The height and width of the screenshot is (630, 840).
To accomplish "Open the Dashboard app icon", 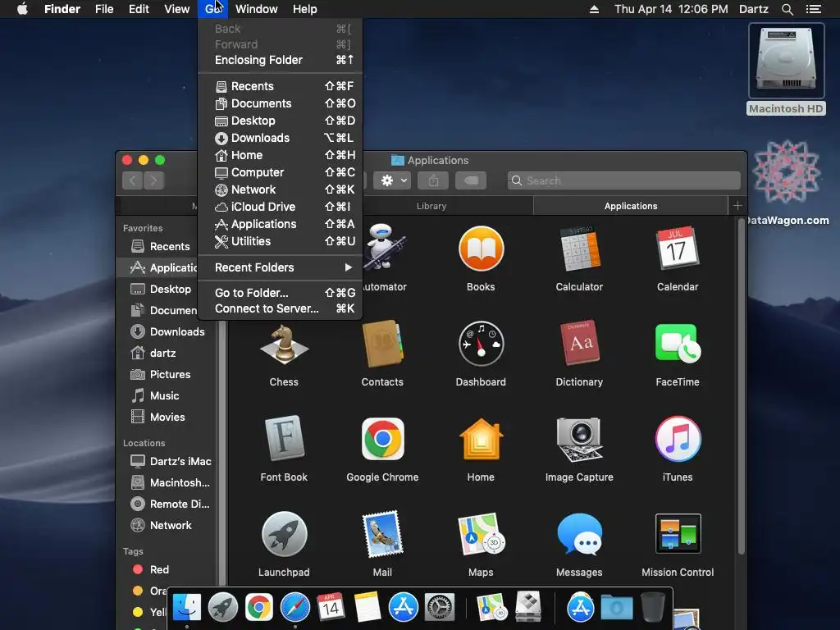I will [481, 344].
